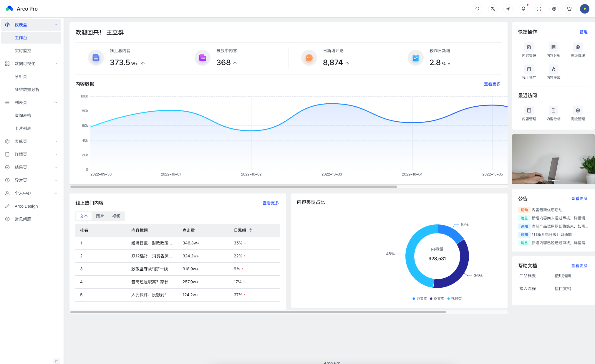The image size is (595, 364).
Task: Open the search icon in header
Action: pos(477,9)
